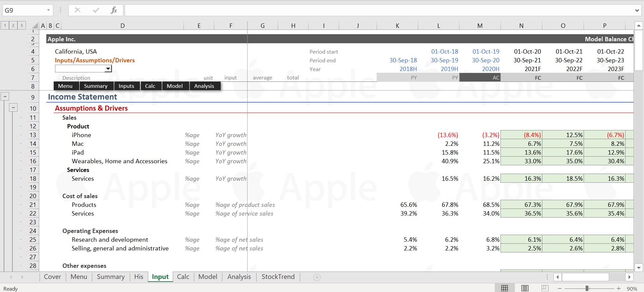The image size is (644, 292).
Task: Select the Research and development label
Action: click(x=110, y=240)
